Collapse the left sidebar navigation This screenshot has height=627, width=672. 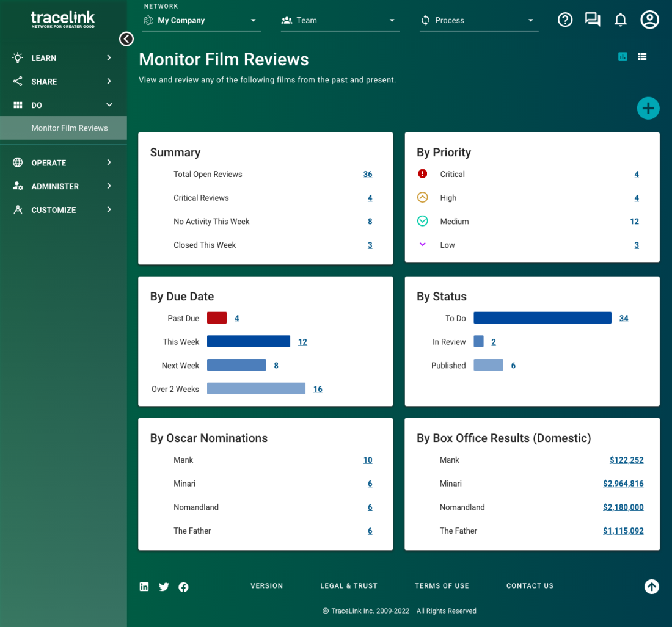(126, 39)
